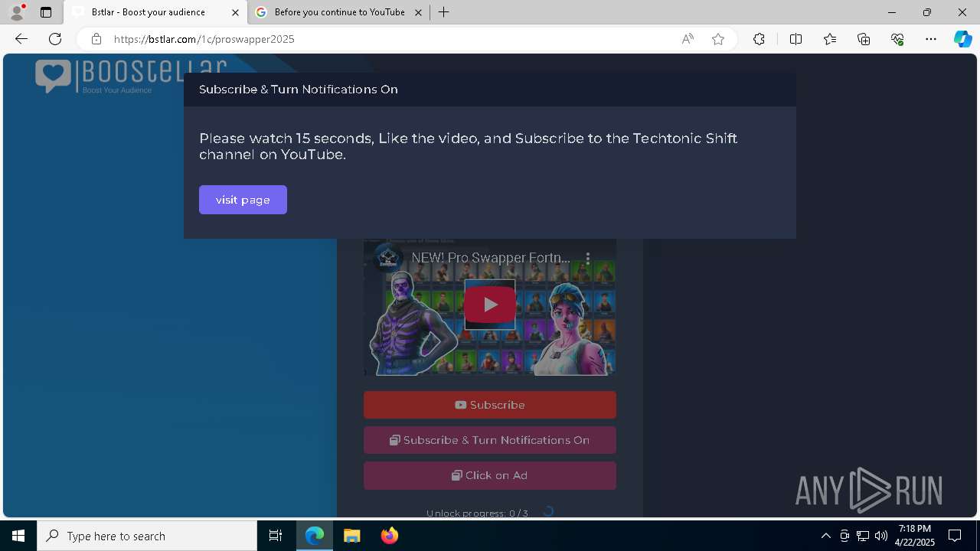Screen dimensions: 980x551
Task: Open the clock and calendar flyout
Action: point(915,536)
